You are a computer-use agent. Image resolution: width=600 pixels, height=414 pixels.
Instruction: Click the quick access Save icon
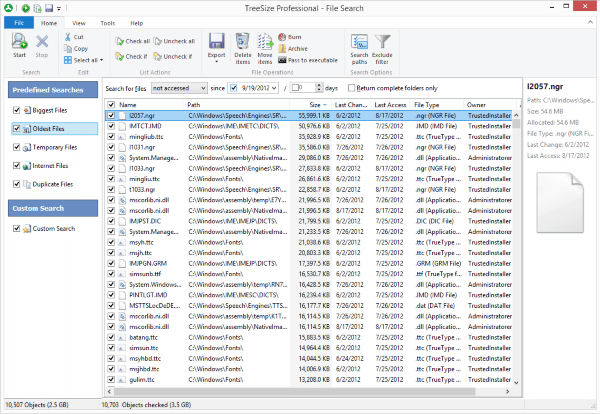[x=49, y=8]
